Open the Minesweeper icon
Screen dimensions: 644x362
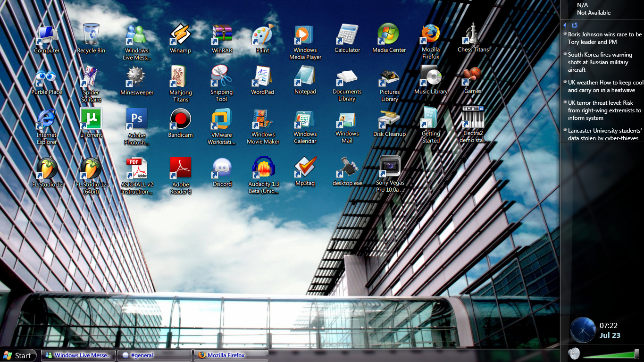click(137, 81)
